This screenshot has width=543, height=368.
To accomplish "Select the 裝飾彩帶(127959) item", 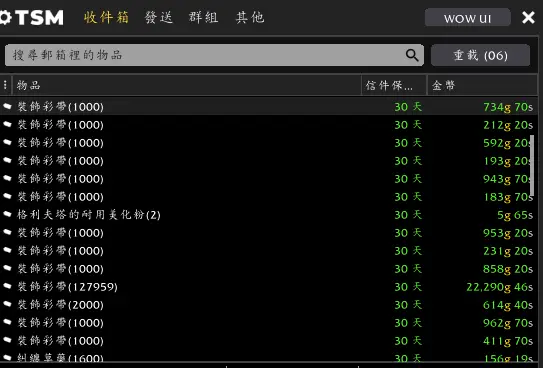I will 68,287.
